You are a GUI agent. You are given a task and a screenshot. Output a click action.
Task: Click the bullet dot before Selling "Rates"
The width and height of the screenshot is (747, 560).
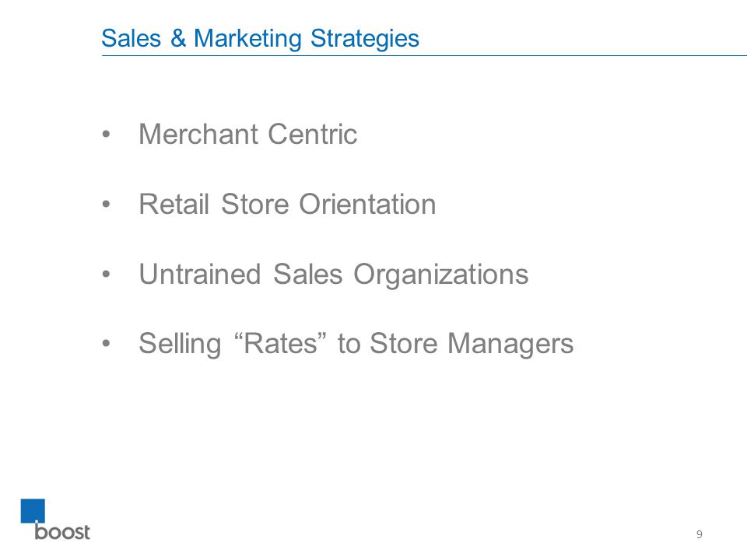[106, 343]
